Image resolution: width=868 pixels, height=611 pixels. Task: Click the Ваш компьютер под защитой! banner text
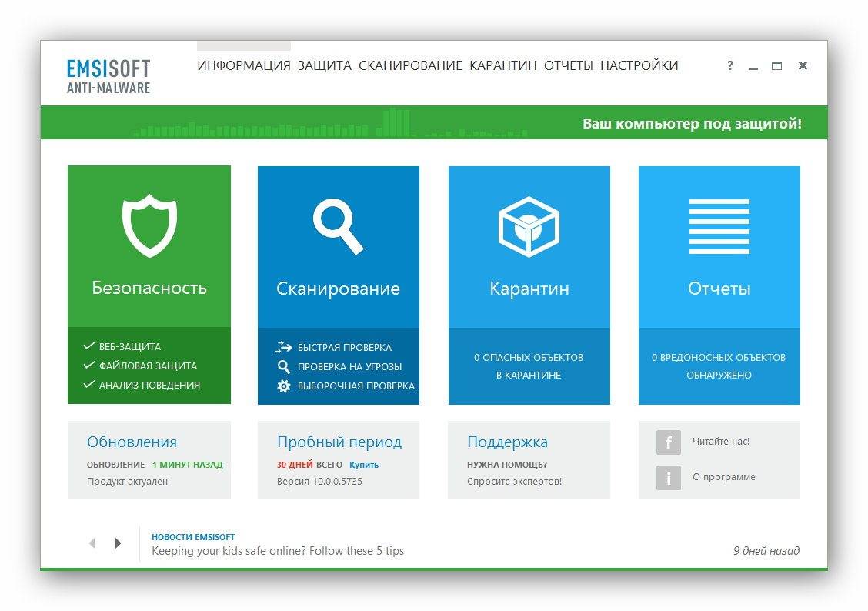click(692, 123)
